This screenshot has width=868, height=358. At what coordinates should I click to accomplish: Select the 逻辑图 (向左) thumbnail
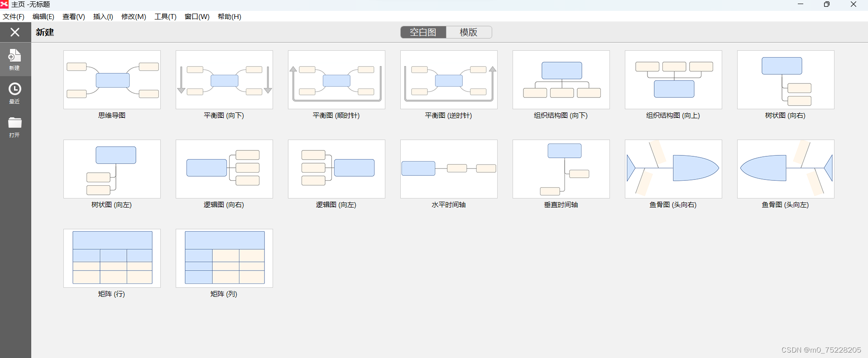336,169
